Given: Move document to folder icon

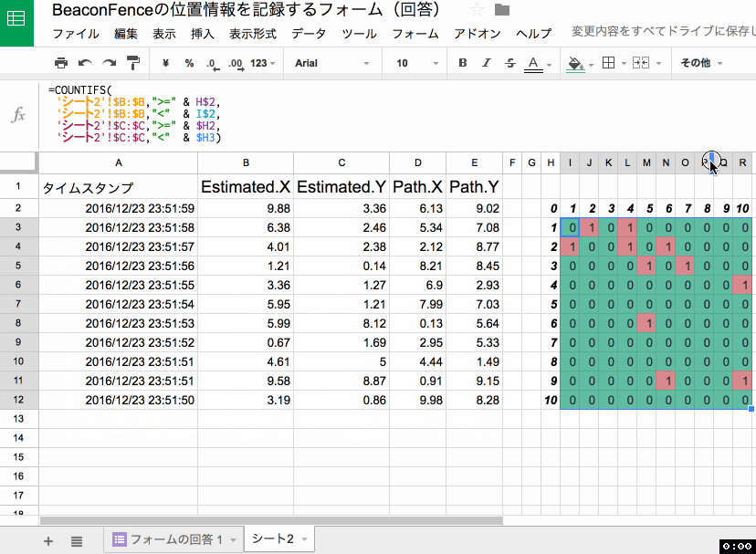Looking at the screenshot, I should (x=502, y=10).
